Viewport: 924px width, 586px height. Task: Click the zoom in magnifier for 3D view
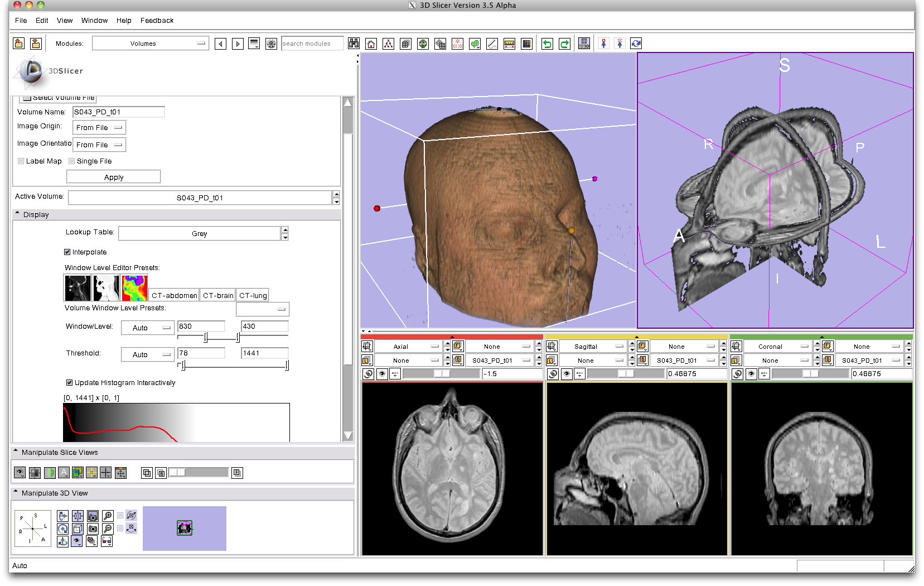[108, 516]
